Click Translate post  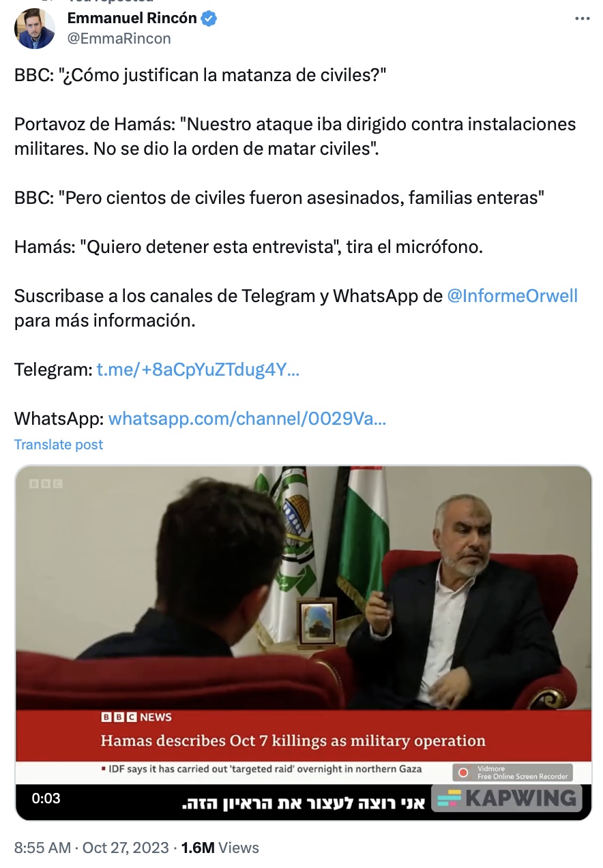point(59,445)
